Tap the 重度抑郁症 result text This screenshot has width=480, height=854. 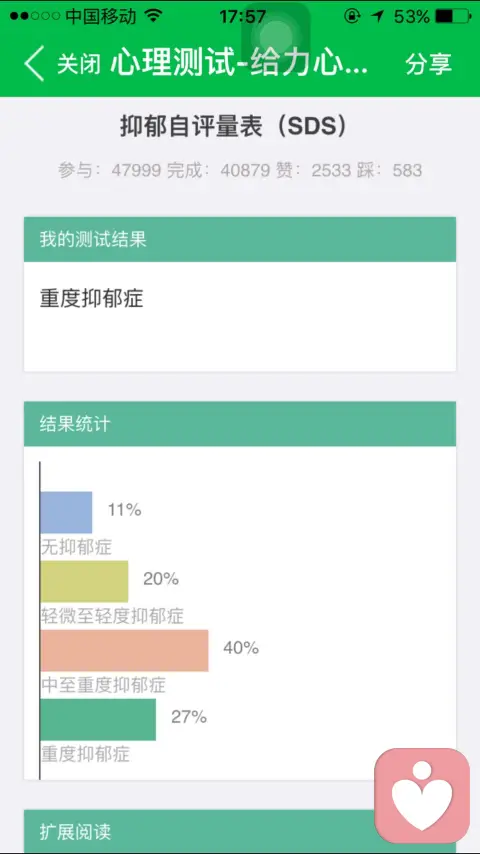(92, 298)
